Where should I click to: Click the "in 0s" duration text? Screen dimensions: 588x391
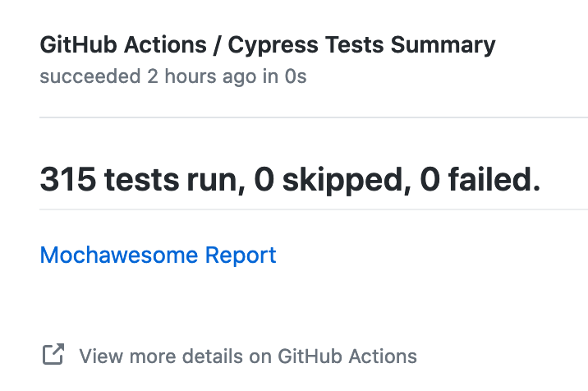[x=285, y=76]
